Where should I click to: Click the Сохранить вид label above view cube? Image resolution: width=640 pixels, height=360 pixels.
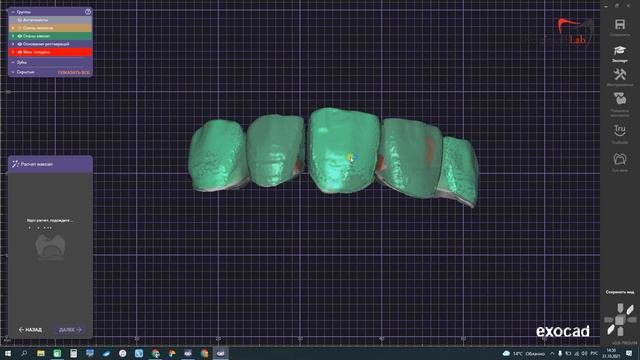(620, 292)
